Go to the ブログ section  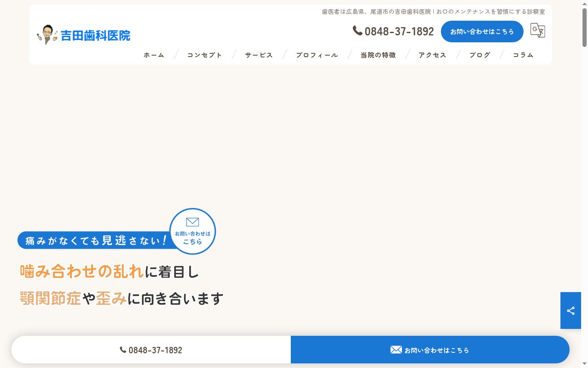tap(480, 55)
